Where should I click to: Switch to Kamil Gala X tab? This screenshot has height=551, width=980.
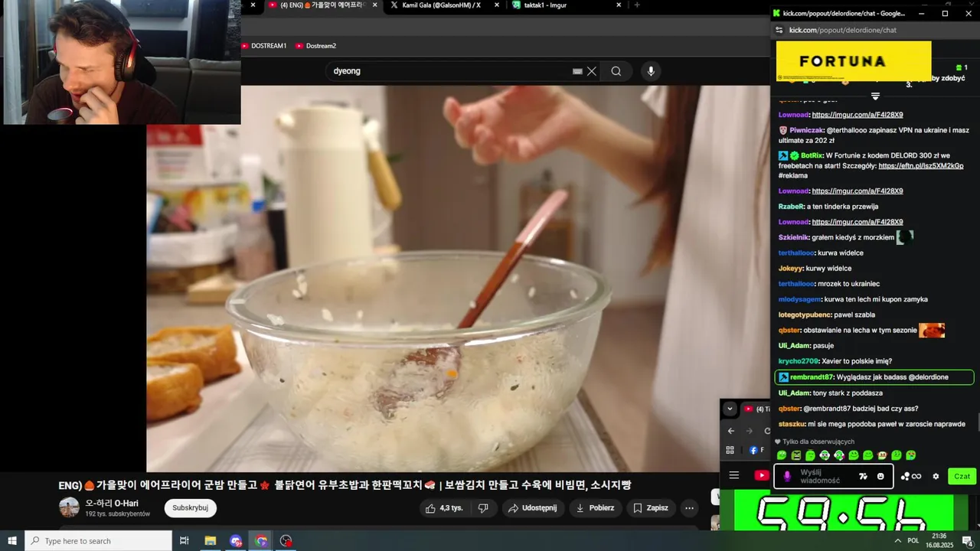pos(440,5)
